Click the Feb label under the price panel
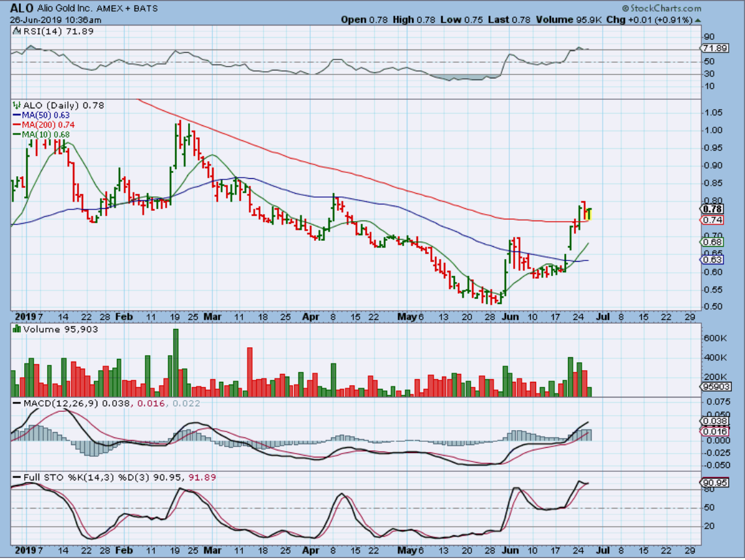The height and width of the screenshot is (560, 745). tap(124, 317)
